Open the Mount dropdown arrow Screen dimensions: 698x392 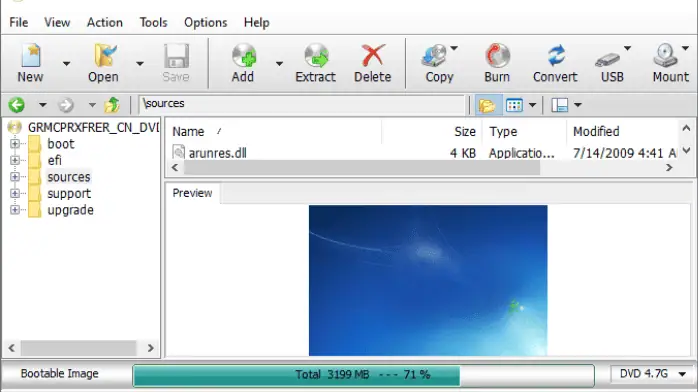685,48
